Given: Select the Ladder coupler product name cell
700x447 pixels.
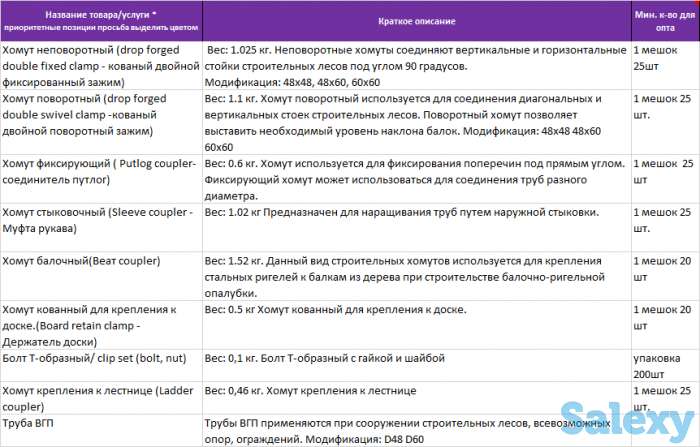Looking at the screenshot, I should [100, 398].
